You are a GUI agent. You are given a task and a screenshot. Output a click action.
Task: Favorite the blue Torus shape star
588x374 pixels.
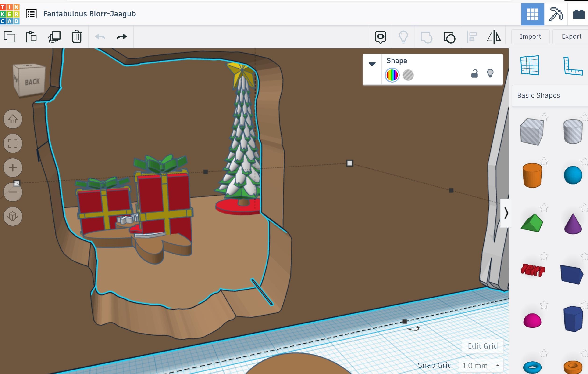(544, 353)
